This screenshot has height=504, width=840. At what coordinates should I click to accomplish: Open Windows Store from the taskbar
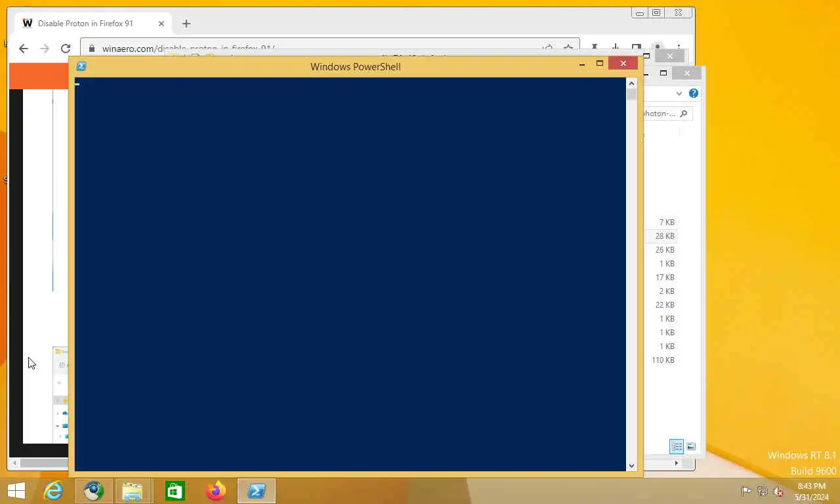(x=175, y=491)
